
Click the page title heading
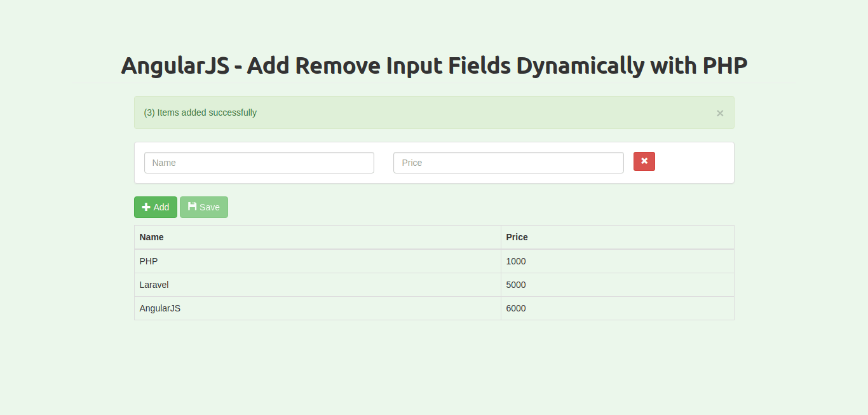pos(434,65)
